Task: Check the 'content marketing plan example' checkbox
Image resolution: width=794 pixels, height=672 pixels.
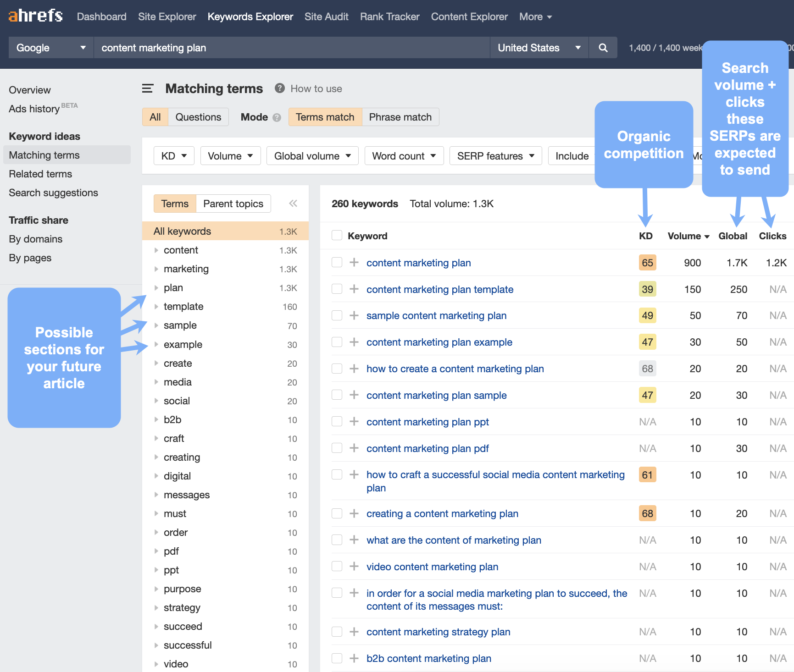Action: [337, 342]
